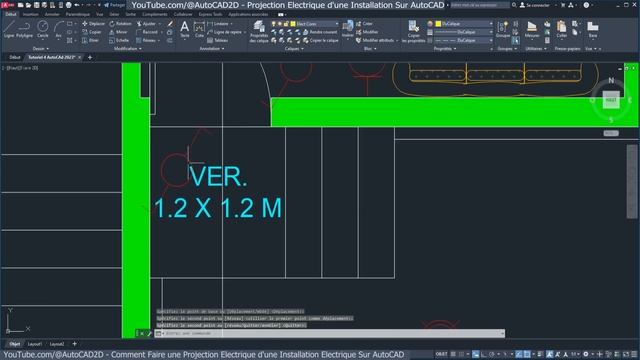Click the Début file tab
Viewport: 640px width, 360px height.
(15, 58)
